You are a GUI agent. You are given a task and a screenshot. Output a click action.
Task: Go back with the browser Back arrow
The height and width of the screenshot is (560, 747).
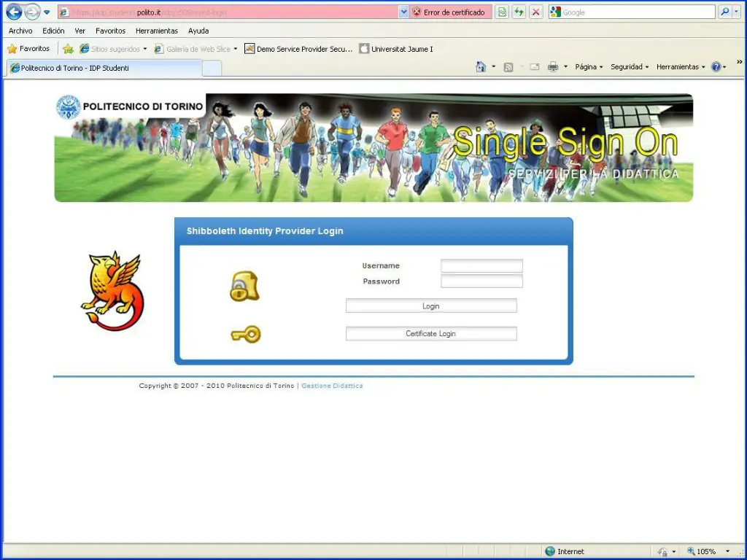click(x=13, y=12)
